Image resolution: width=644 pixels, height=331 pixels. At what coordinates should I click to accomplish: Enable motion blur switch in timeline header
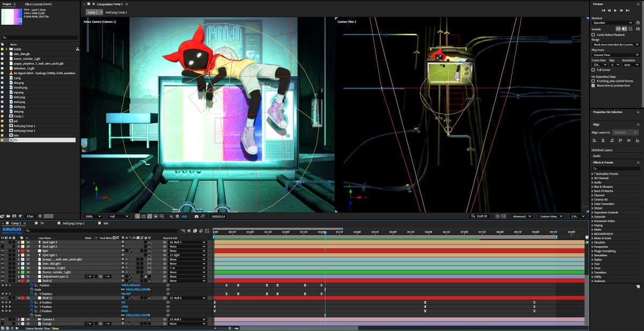tap(201, 231)
